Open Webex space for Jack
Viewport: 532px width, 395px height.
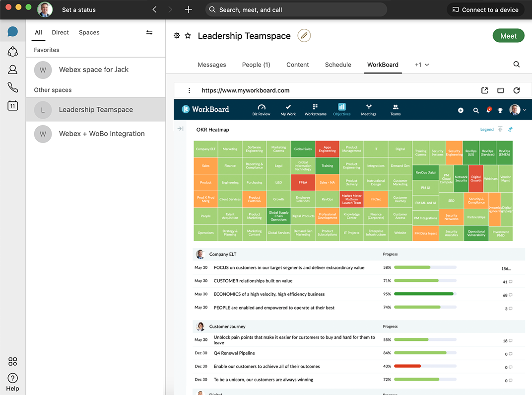coord(96,70)
